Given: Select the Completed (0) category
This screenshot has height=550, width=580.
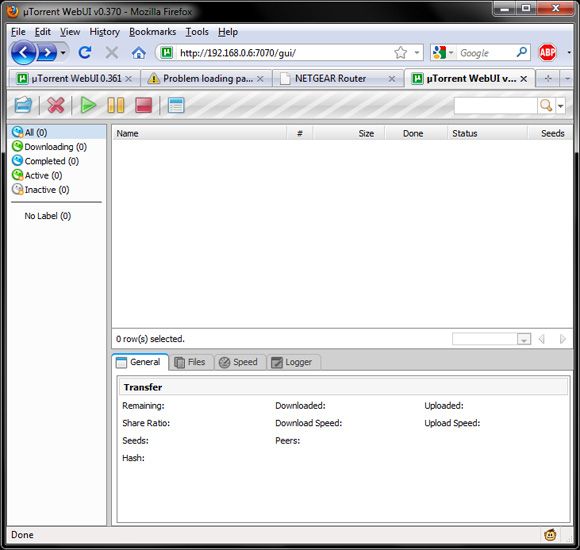Looking at the screenshot, I should click(x=45, y=161).
